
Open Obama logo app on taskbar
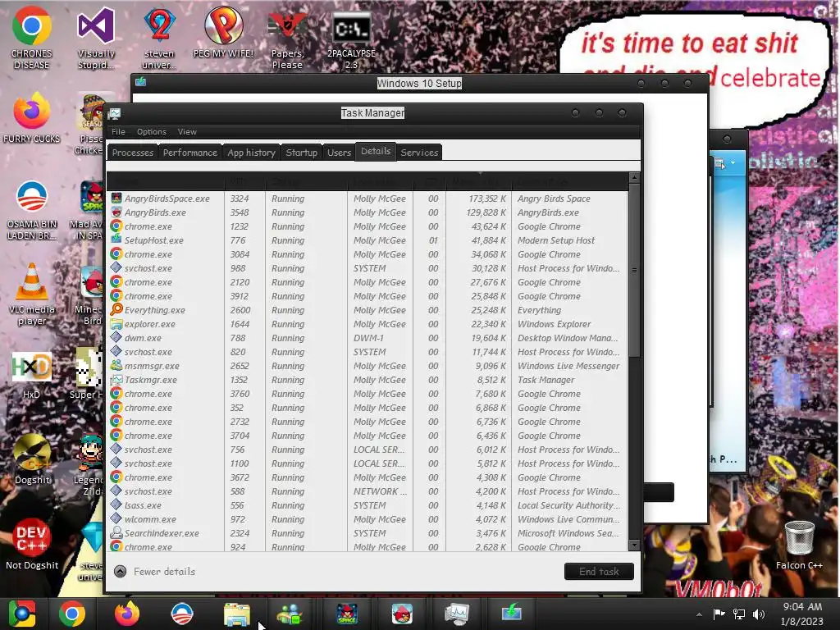(181, 614)
